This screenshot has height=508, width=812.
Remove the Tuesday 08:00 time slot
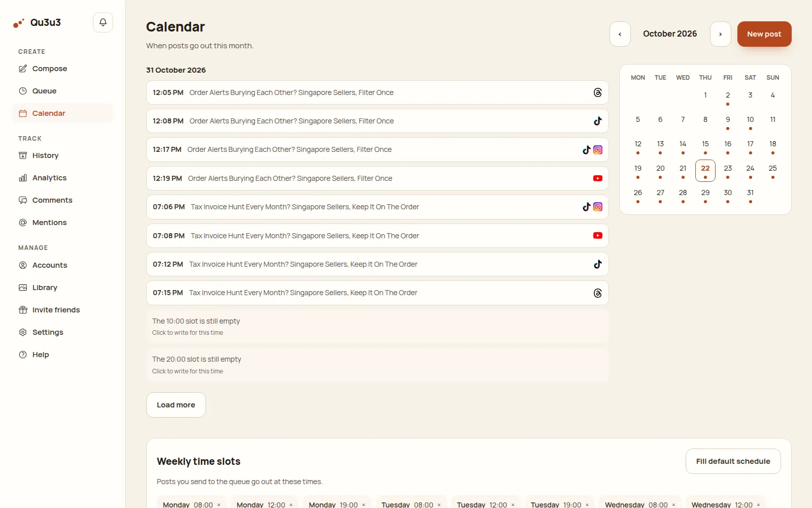pos(439,505)
